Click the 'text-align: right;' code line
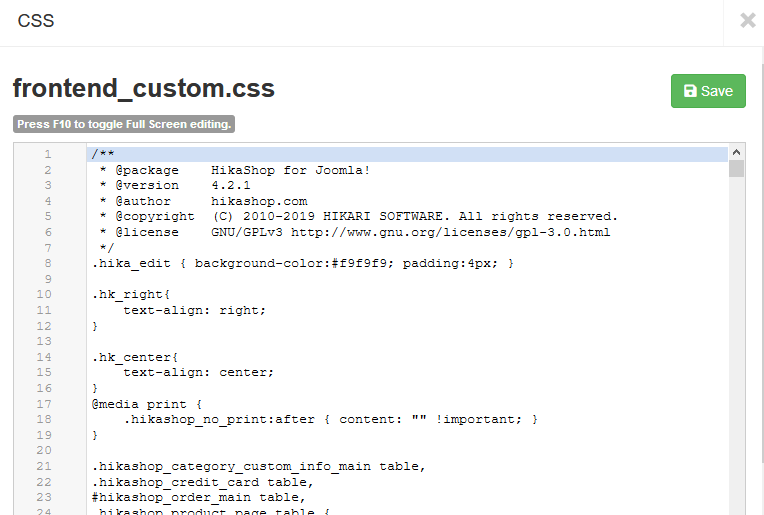Viewport: 764px width, 515px height. tap(195, 310)
